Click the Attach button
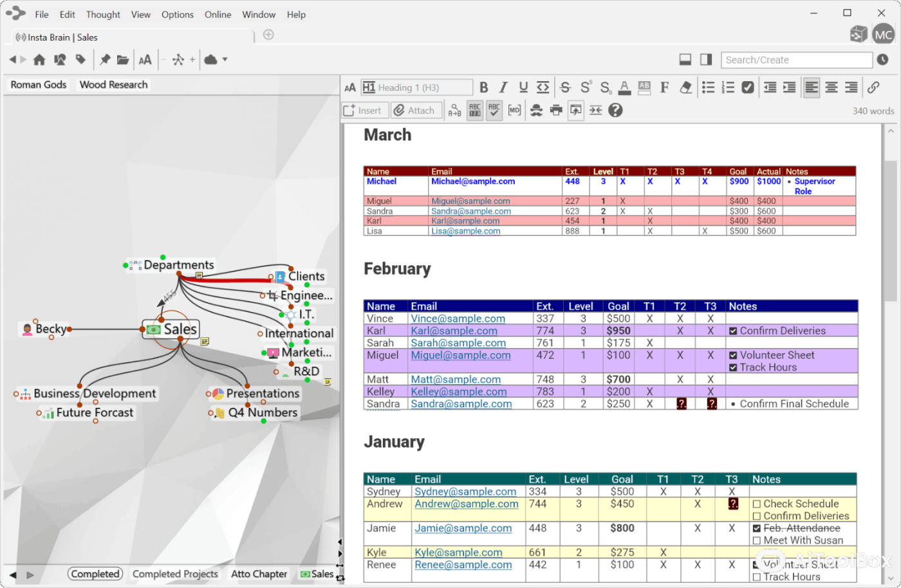 (416, 111)
